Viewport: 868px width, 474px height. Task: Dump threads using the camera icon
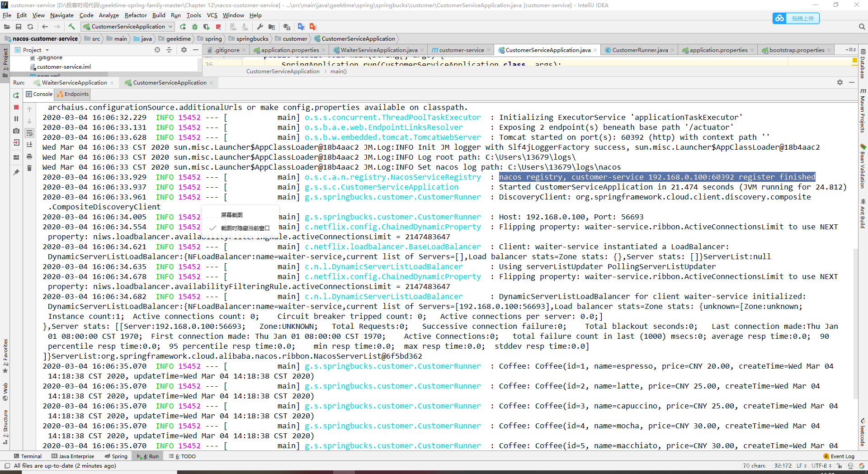[16, 131]
